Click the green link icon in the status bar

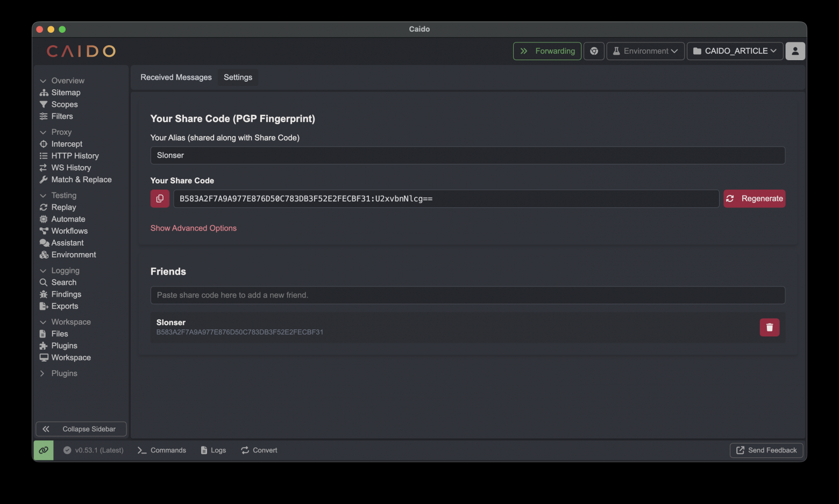(x=44, y=450)
